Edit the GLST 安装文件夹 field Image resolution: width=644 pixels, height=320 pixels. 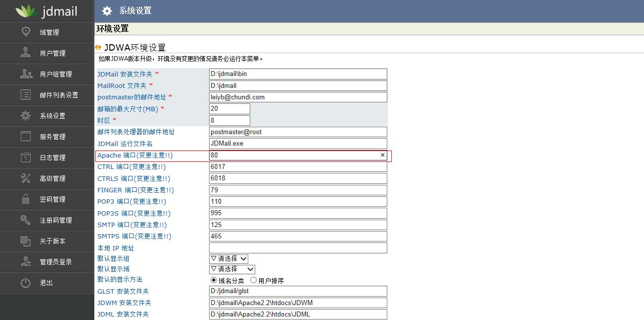tap(298, 291)
